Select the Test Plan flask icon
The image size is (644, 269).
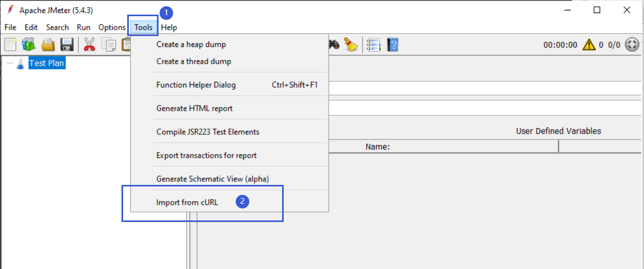[x=20, y=63]
